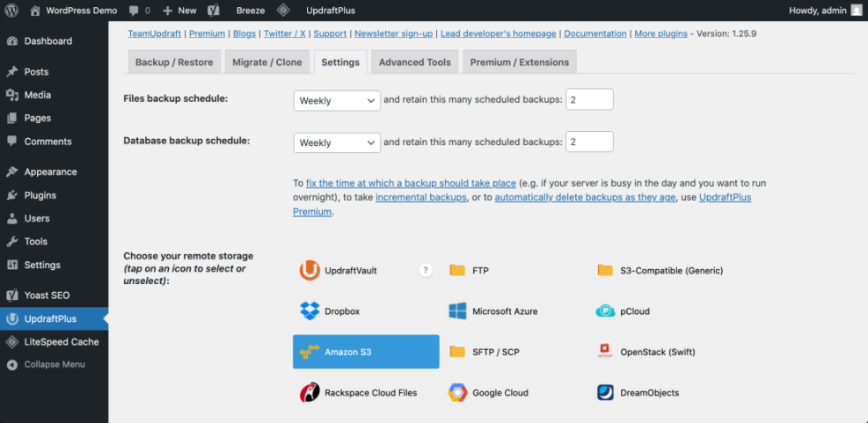Toggle the S3-Compatible (Generic) storage option

click(662, 271)
